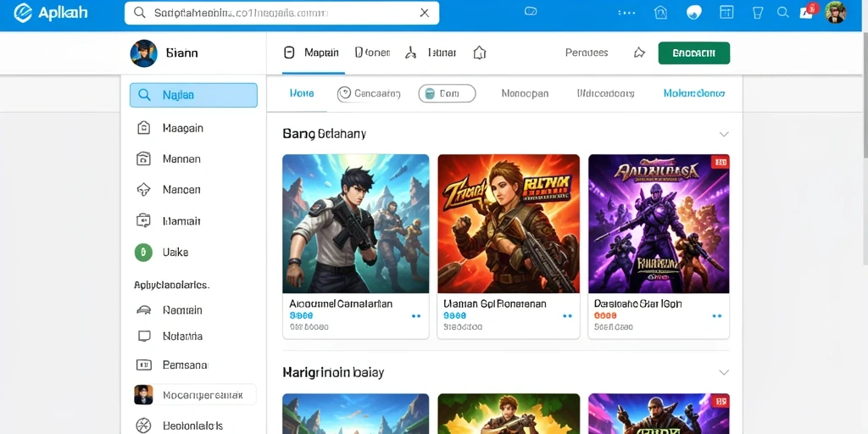Click the magnifier icon in the top-right header
Viewport: 868px width, 434px height.
(x=782, y=12)
